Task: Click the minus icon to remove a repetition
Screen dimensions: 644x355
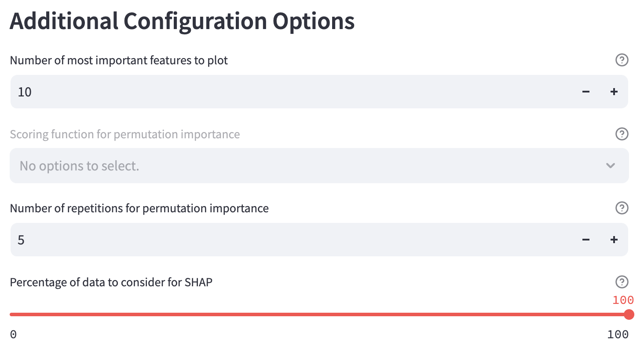Action: coord(585,240)
